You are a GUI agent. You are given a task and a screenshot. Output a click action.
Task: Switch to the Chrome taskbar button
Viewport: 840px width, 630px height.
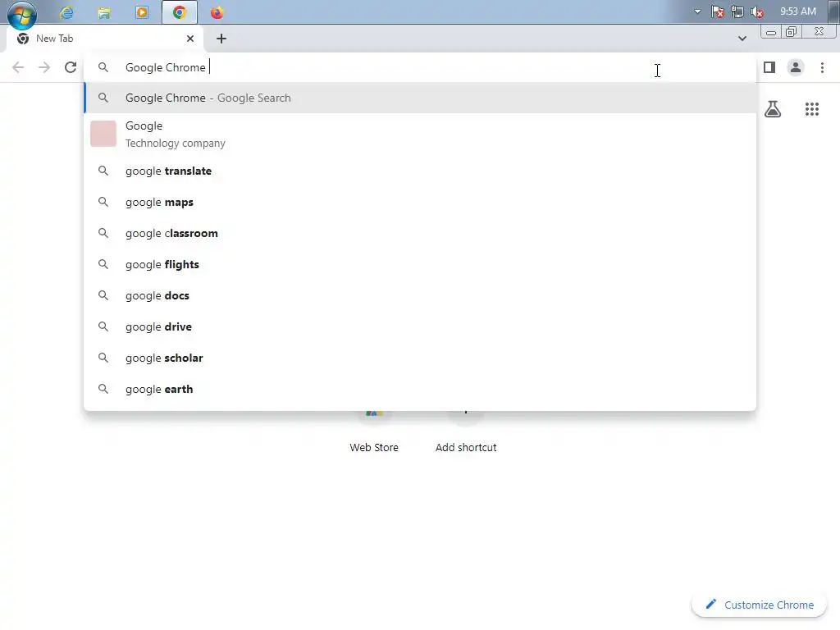pyautogui.click(x=180, y=12)
